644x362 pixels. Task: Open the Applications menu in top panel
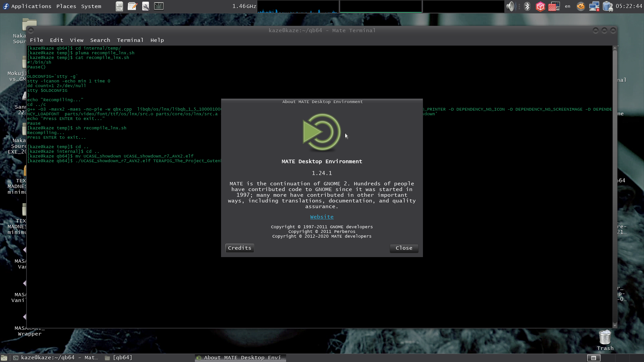pyautogui.click(x=27, y=6)
